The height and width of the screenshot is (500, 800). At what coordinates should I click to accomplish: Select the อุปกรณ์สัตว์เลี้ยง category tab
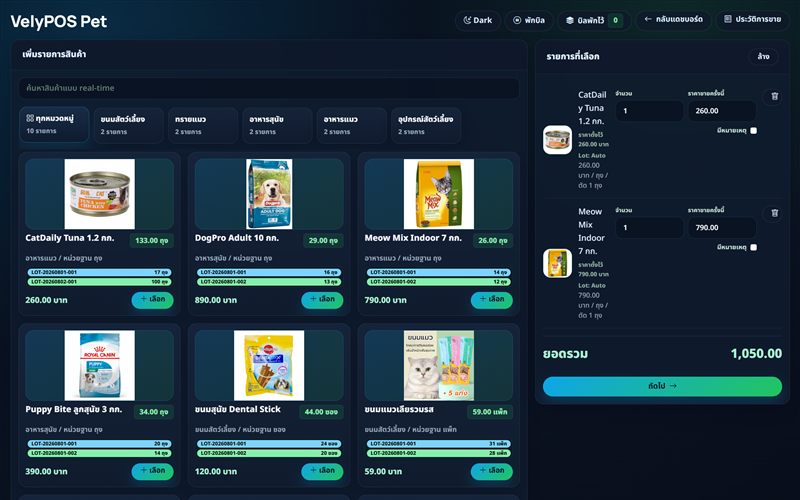(x=426, y=125)
